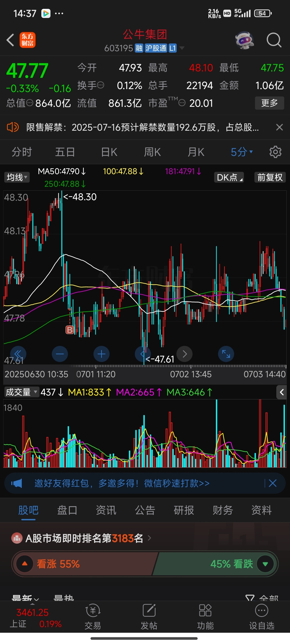Toggle 前复权 price adjustment
290x644 pixels.
[x=270, y=177]
